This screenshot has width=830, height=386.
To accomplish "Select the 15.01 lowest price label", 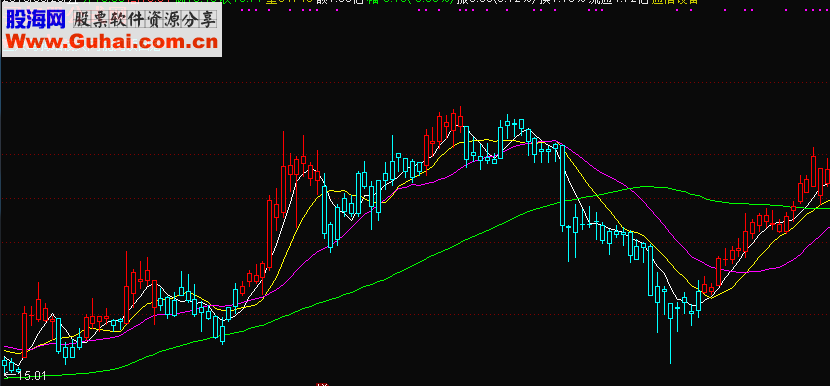I will point(32,376).
